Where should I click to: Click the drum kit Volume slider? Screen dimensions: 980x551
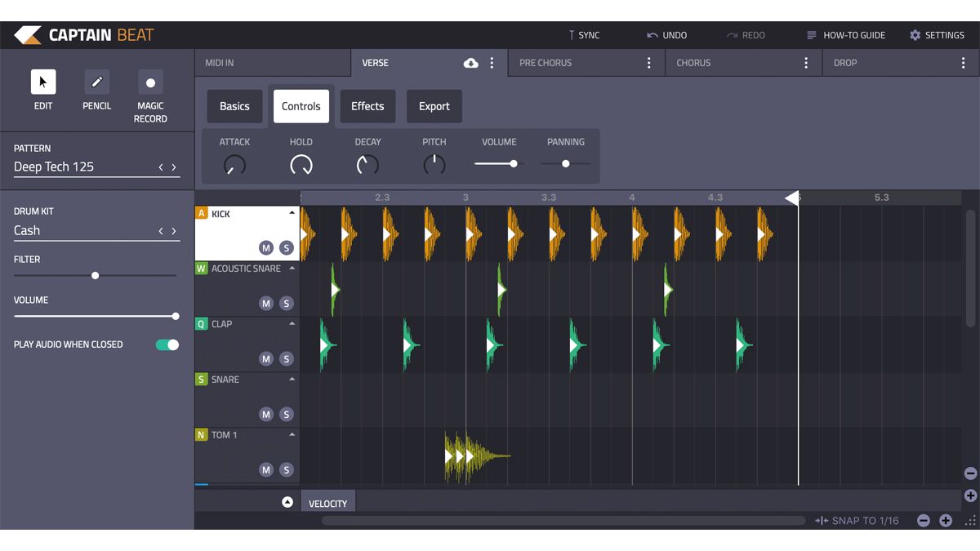(95, 316)
